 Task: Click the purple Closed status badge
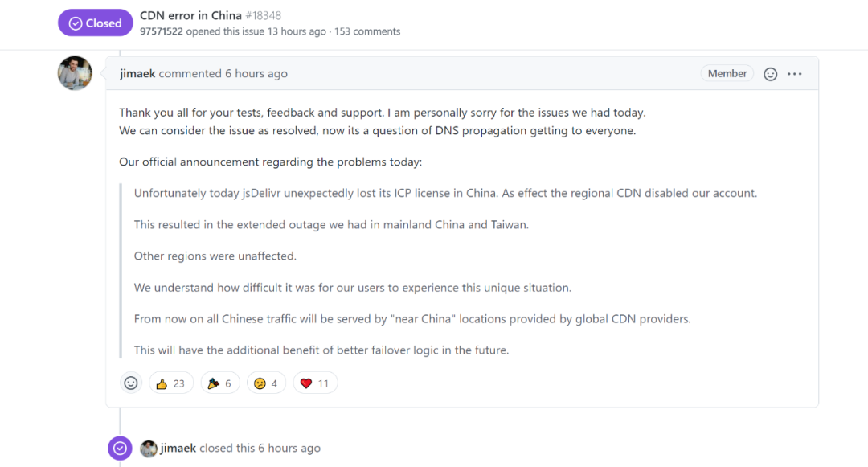95,23
